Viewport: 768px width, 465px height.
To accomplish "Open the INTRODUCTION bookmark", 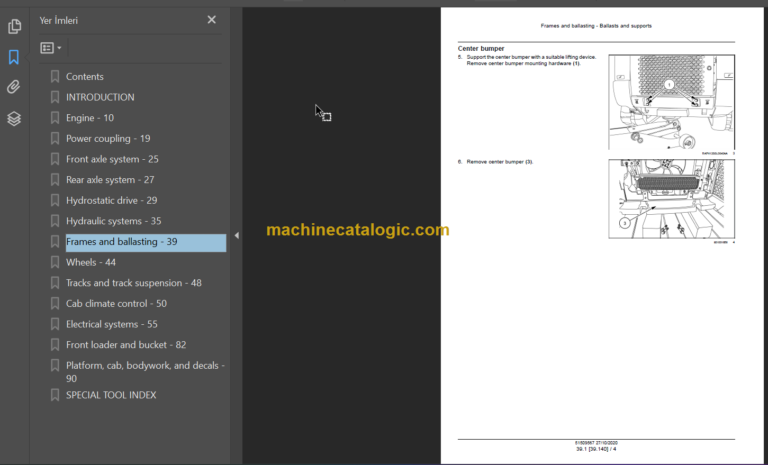I will coord(100,97).
